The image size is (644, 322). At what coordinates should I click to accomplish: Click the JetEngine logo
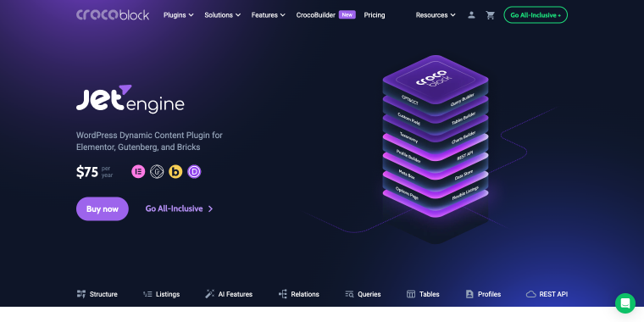tap(130, 99)
